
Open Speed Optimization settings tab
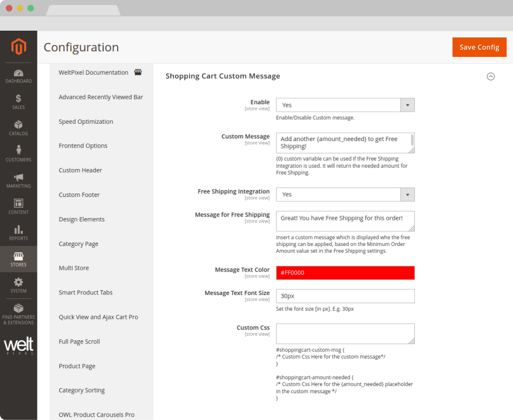pos(86,122)
